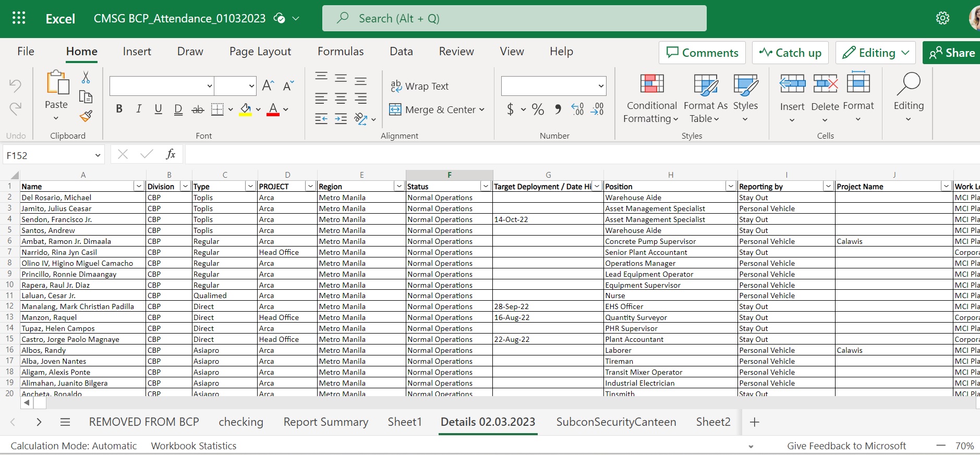The image size is (980, 455).
Task: Click the Center horizontally icon
Action: coord(341,99)
